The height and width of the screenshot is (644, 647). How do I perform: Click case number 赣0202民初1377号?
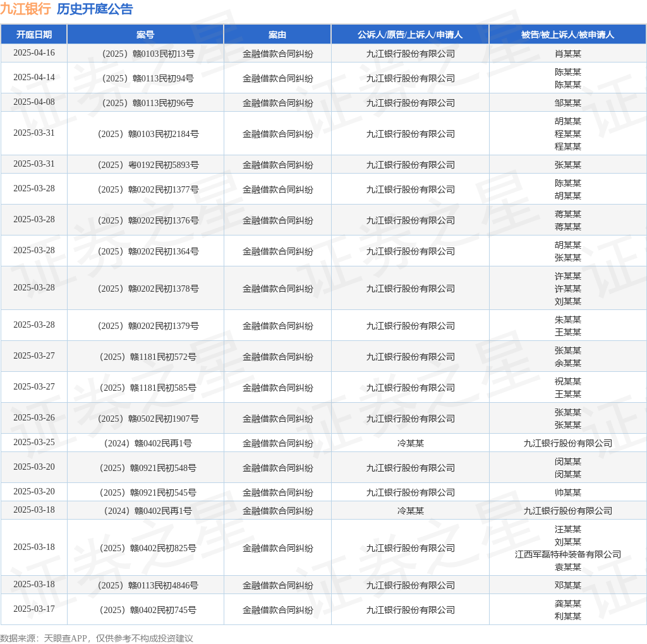click(x=148, y=189)
